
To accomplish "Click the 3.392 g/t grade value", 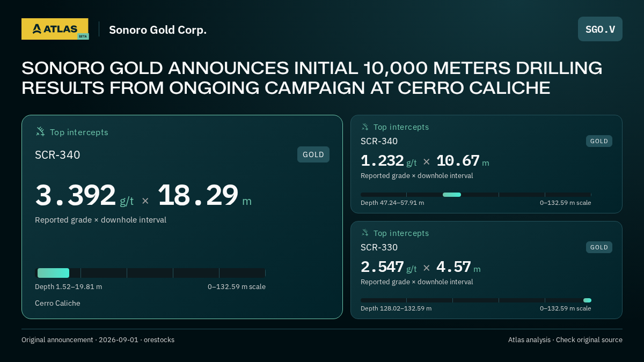I will [x=84, y=196].
